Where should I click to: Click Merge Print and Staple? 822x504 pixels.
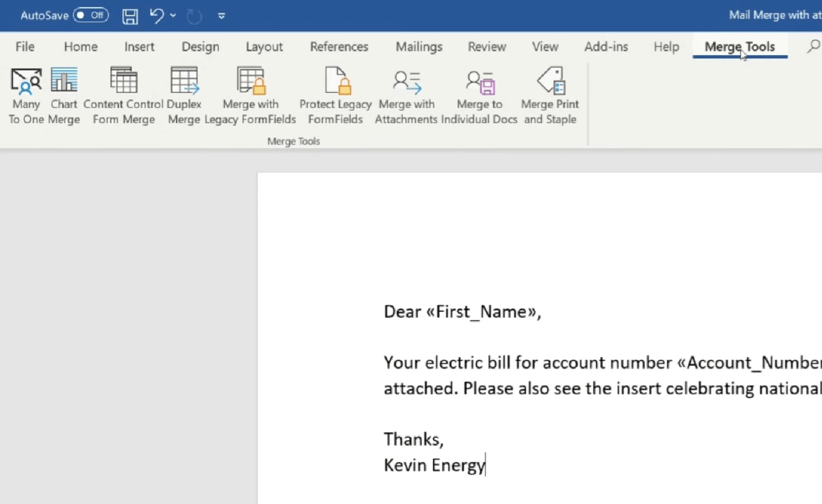click(550, 95)
